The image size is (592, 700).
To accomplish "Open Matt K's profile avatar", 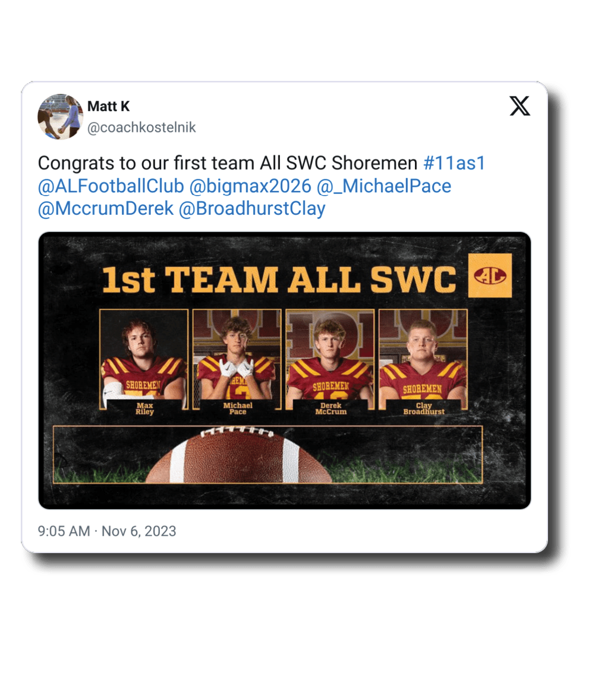I will point(60,117).
